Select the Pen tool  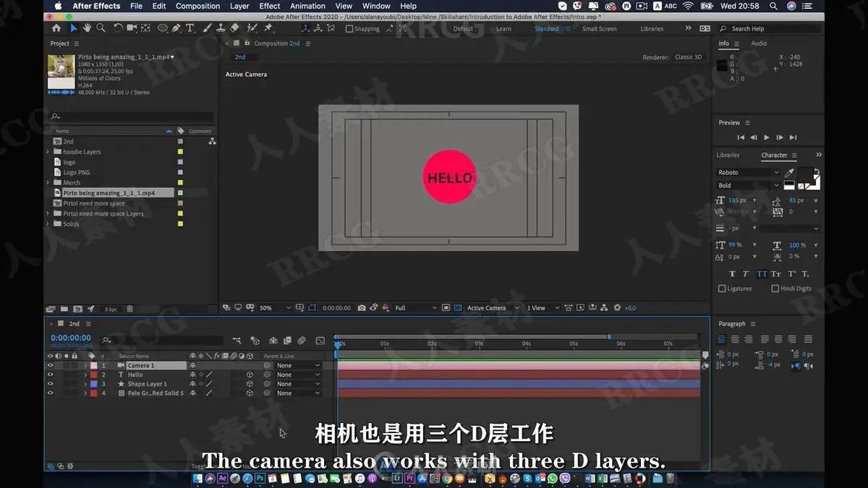[x=177, y=28]
